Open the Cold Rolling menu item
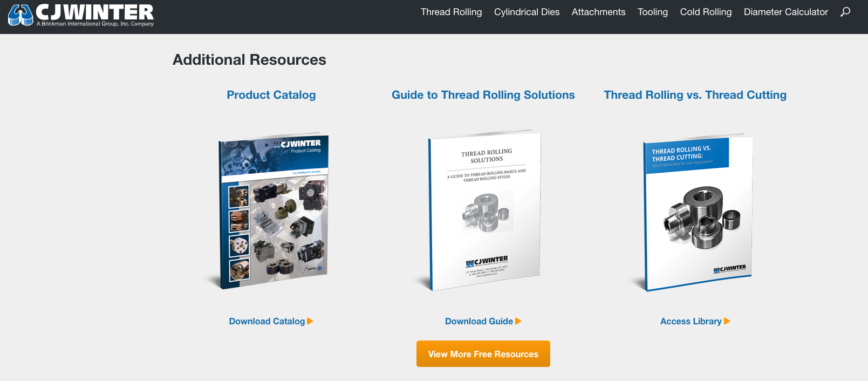The image size is (868, 381). tap(706, 12)
